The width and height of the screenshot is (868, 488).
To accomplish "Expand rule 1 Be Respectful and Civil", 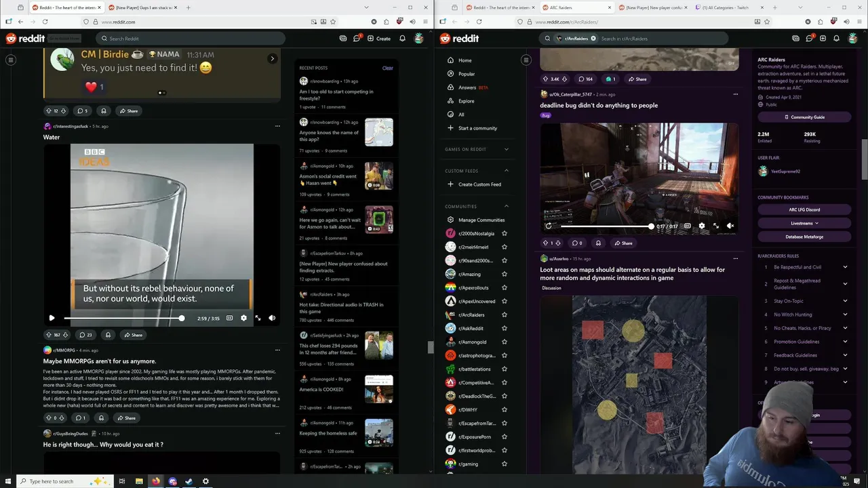I will [x=845, y=267].
